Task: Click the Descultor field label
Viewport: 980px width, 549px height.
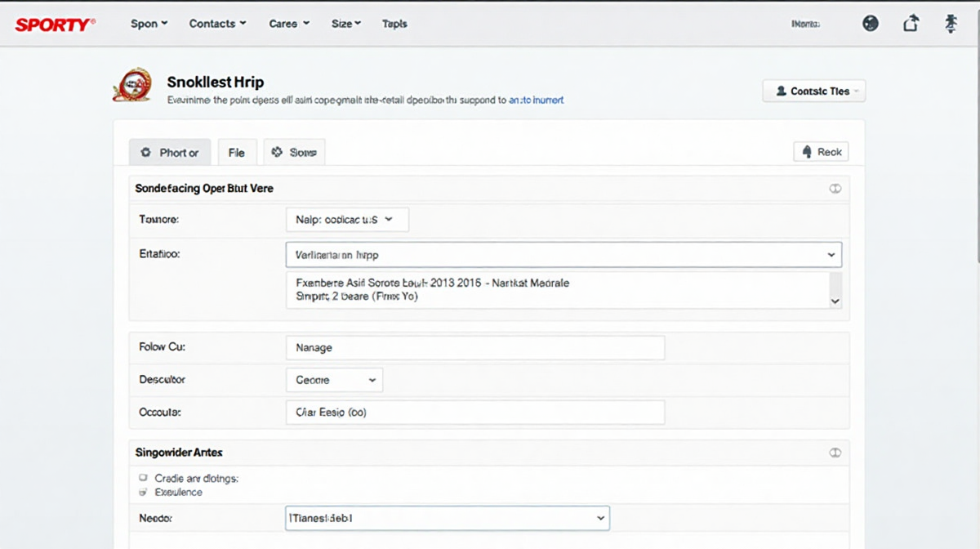Action: pos(163,380)
